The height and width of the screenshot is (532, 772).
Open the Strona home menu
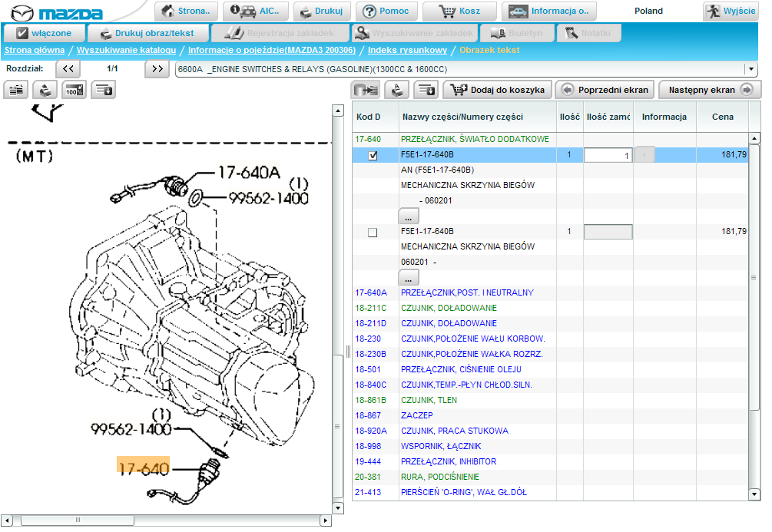pos(187,12)
